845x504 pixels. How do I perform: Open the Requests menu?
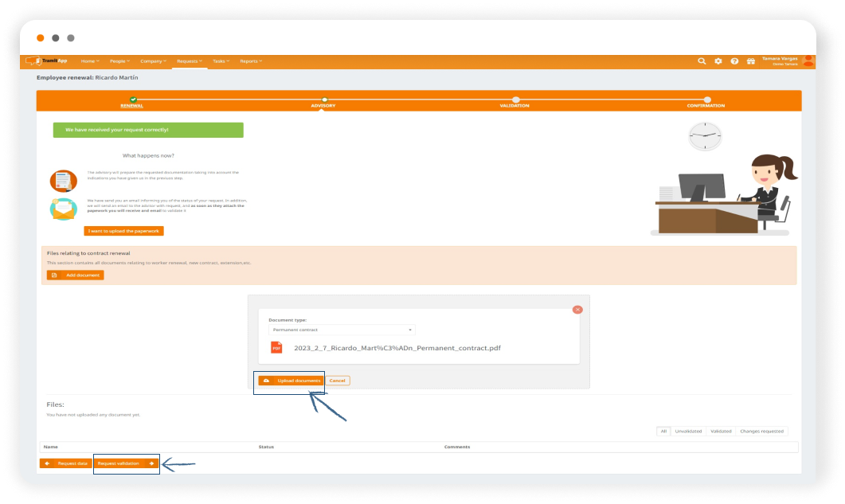pos(190,61)
